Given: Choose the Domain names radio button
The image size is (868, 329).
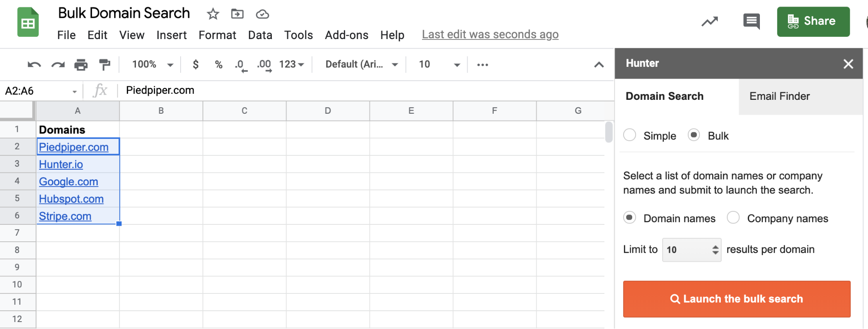Looking at the screenshot, I should [x=630, y=217].
